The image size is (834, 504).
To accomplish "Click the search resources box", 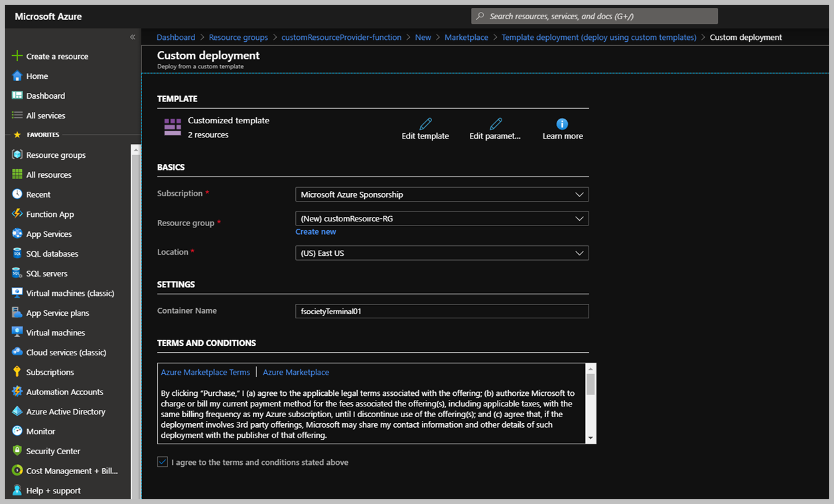I will 594,16.
